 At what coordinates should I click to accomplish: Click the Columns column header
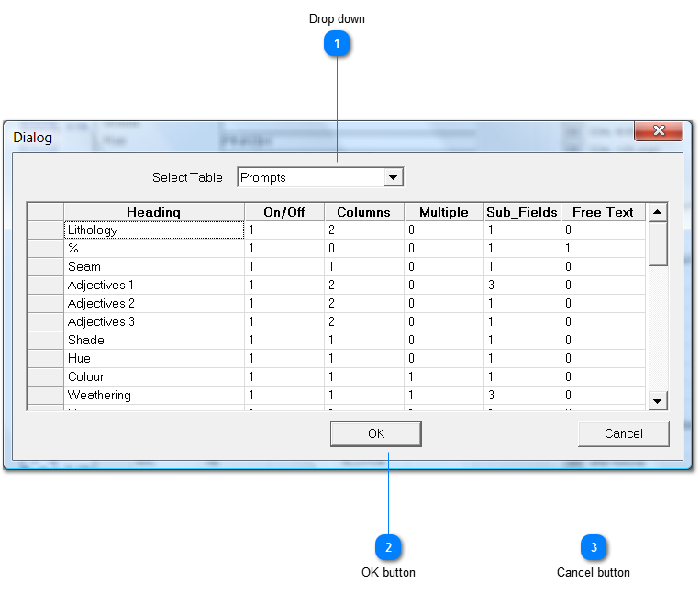(363, 212)
